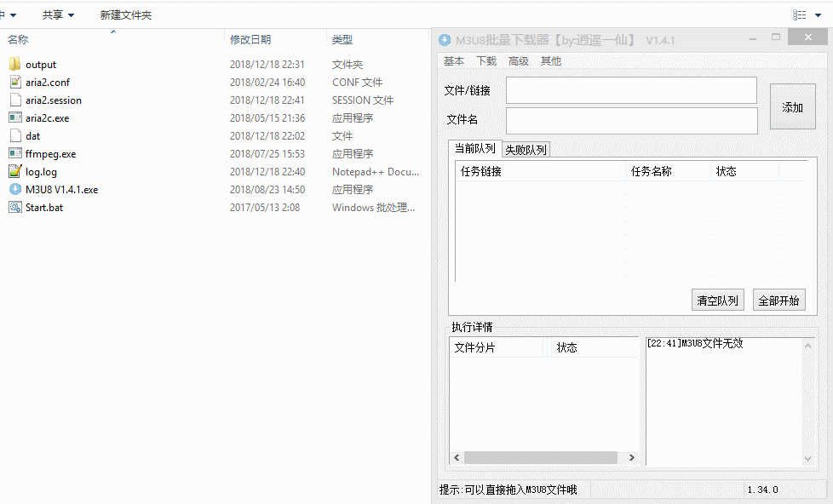The image size is (833, 504).
Task: Open the 其他 menu
Action: [551, 61]
